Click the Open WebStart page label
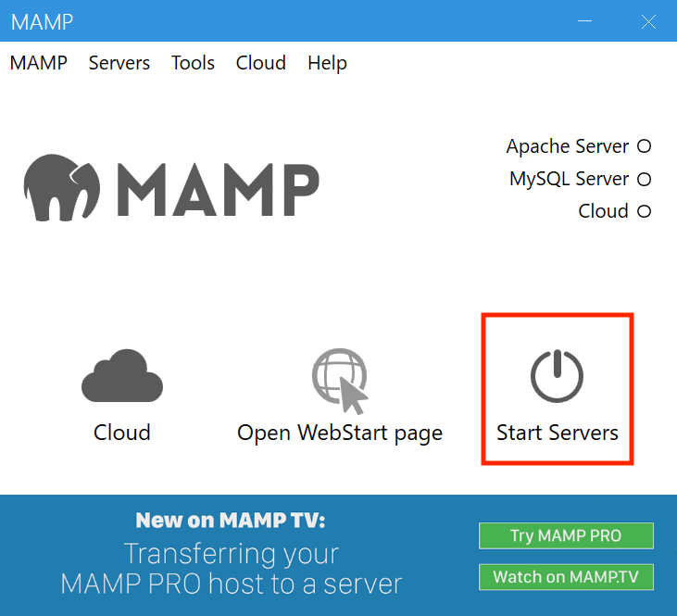This screenshot has height=616, width=677. click(x=340, y=434)
